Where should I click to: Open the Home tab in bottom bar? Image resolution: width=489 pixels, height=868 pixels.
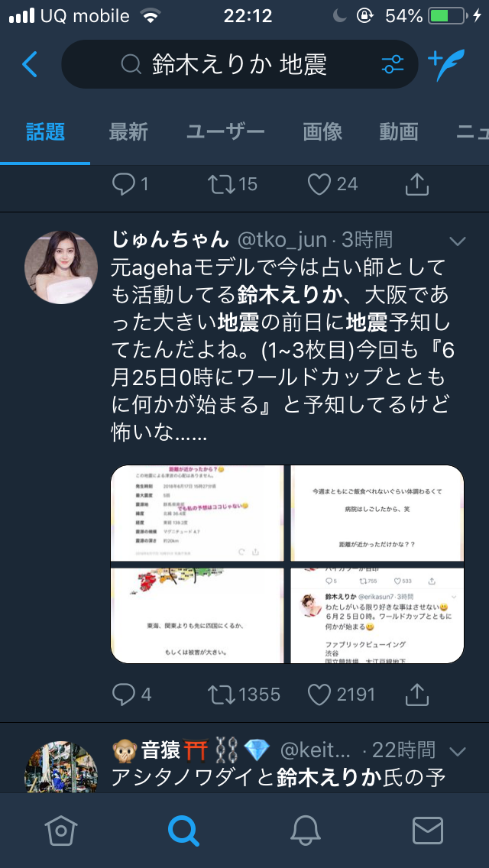click(x=61, y=831)
